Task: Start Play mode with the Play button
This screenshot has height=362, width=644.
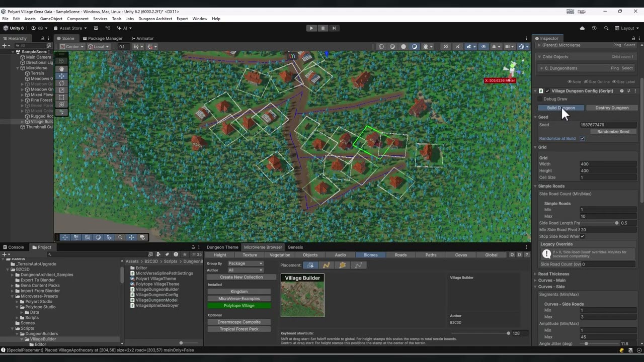Action: pos(311,28)
